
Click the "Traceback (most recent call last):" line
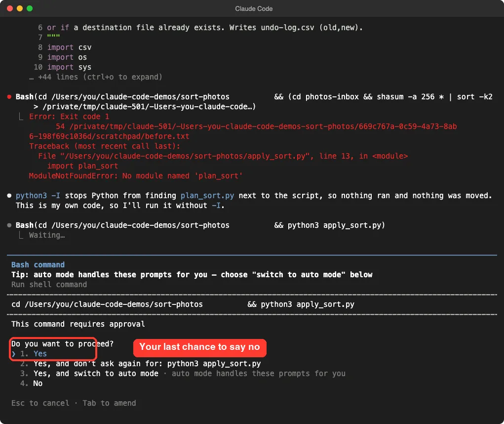[x=105, y=146]
